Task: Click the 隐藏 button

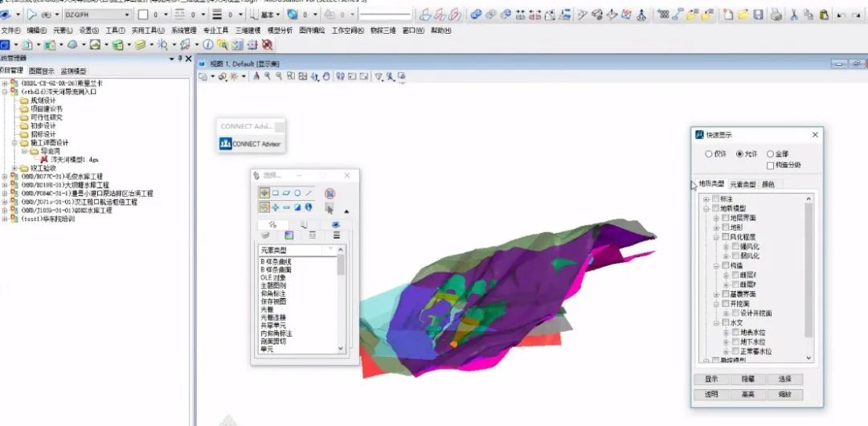Action: (x=747, y=379)
